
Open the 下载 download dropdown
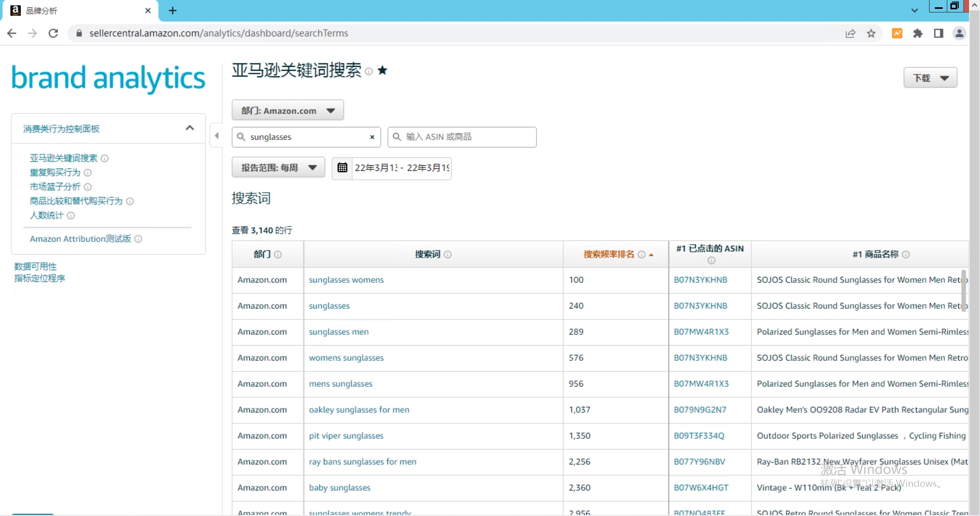pos(930,78)
